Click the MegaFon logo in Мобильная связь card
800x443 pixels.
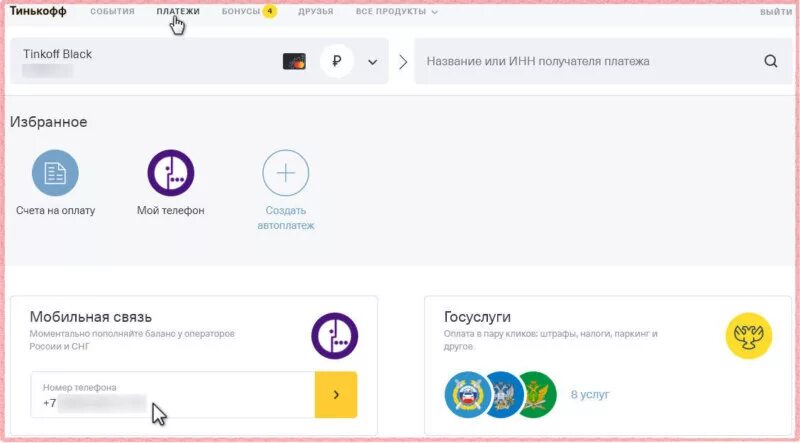tap(335, 336)
